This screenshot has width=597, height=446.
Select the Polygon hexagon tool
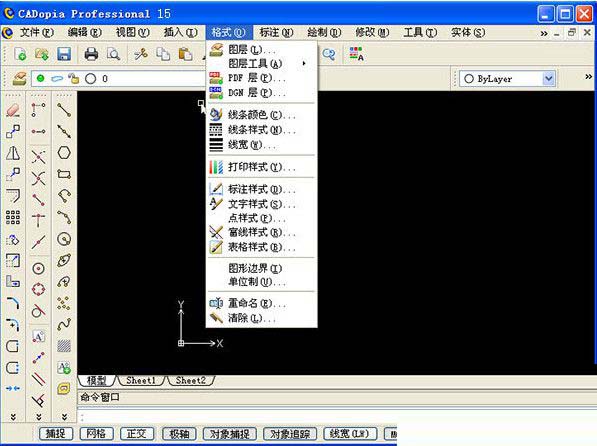point(64,153)
